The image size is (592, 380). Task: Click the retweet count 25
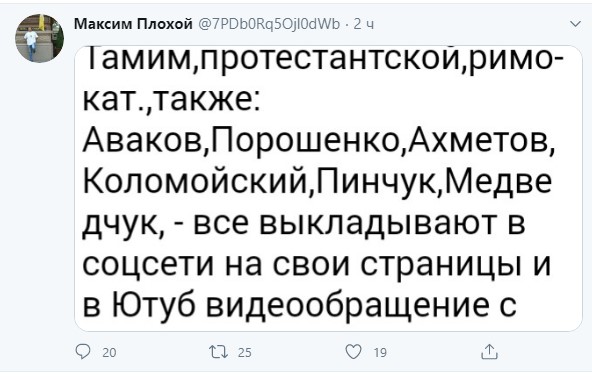click(x=245, y=353)
